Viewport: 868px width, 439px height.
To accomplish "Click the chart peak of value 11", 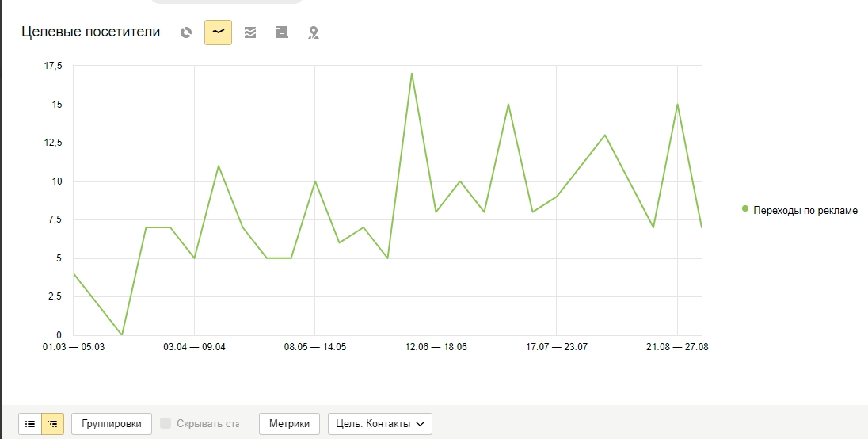I will tap(218, 166).
